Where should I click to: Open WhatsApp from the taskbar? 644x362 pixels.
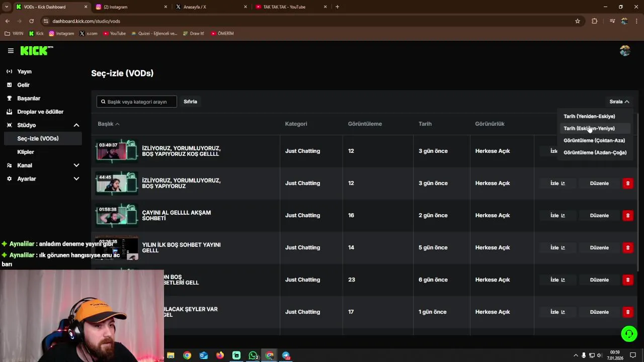point(253,355)
